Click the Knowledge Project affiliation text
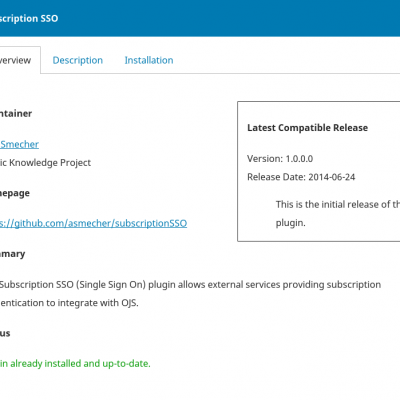The image size is (400, 400). (x=45, y=163)
